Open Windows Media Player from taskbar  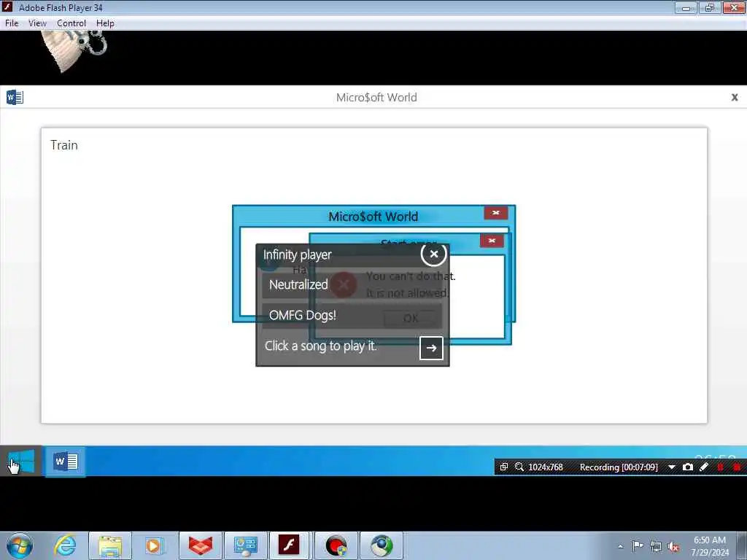point(154,545)
